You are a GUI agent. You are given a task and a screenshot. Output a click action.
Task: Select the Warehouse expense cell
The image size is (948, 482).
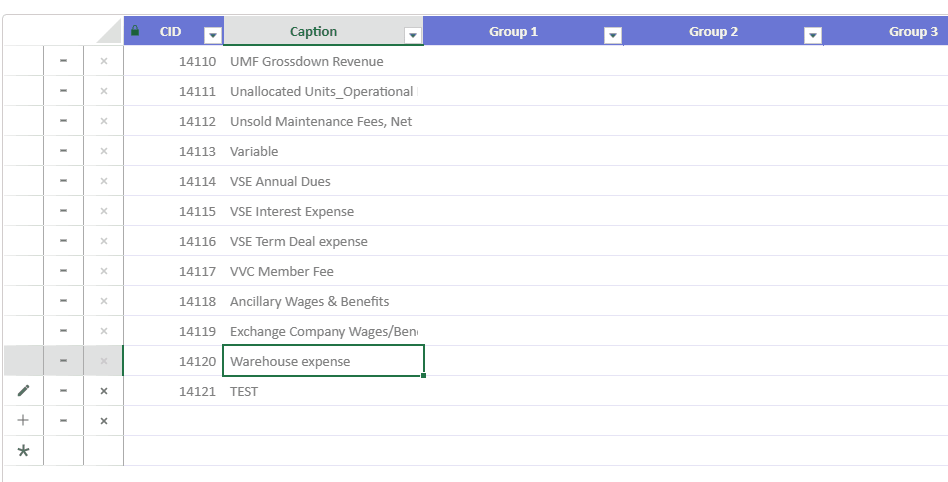322,361
